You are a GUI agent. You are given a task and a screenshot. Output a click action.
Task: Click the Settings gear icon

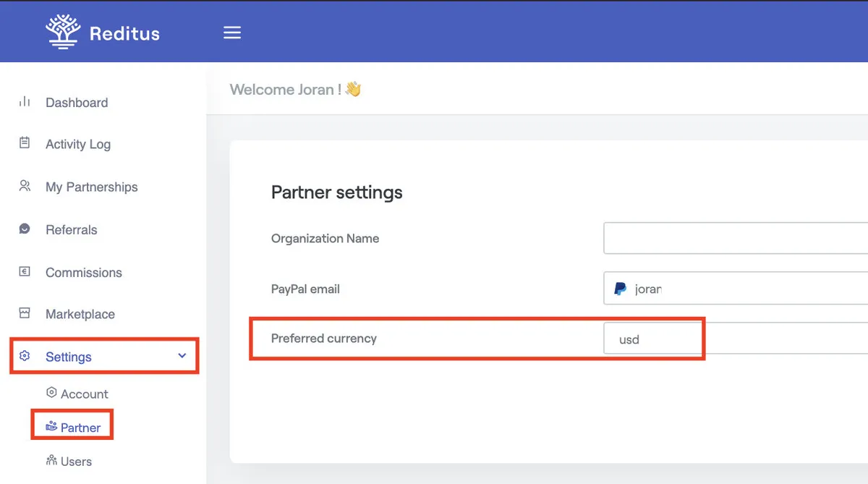25,356
